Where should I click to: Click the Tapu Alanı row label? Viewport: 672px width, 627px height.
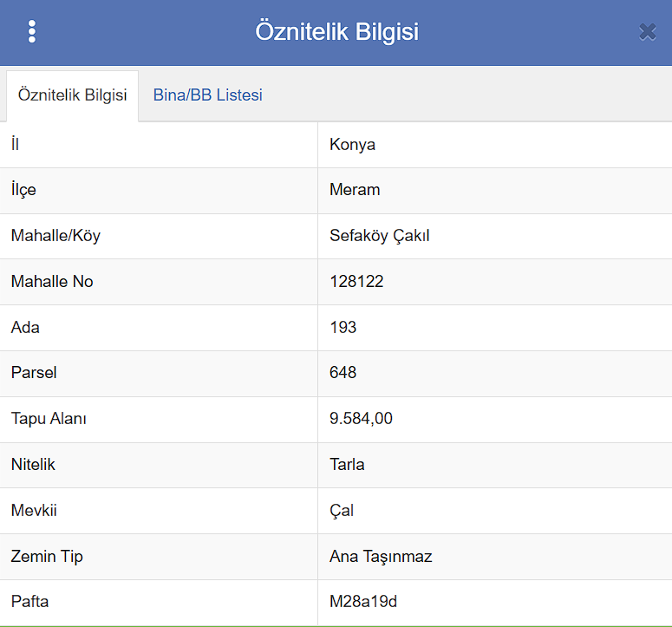(49, 419)
